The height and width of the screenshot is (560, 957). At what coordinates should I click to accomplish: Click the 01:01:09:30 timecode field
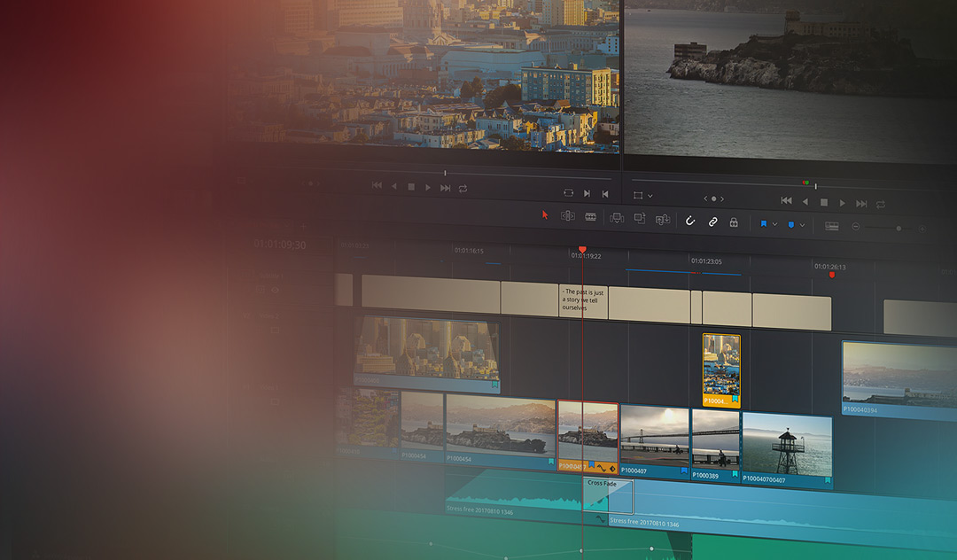[x=280, y=245]
